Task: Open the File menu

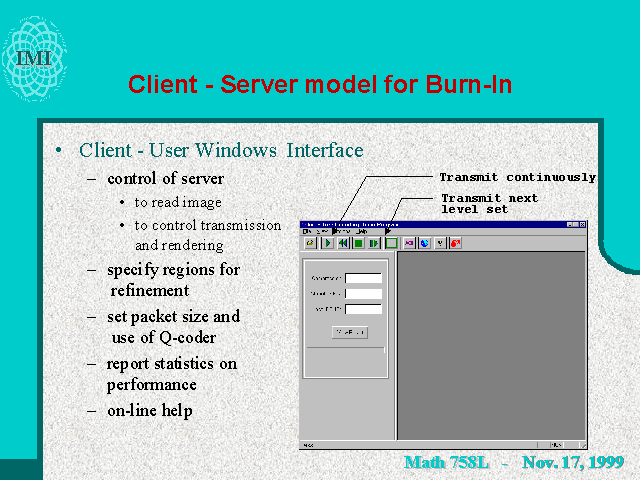Action: pyautogui.click(x=307, y=232)
